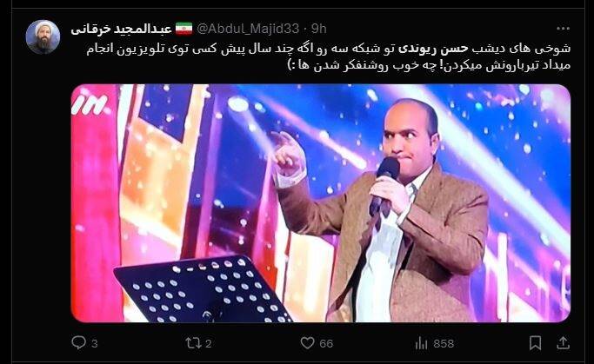594x364 pixels.
Task: Click the 9h timestamp
Action: click(318, 29)
